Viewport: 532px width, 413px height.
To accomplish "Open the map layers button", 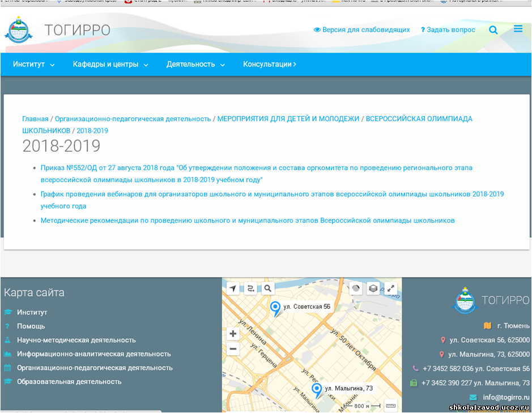I will pyautogui.click(x=373, y=288).
